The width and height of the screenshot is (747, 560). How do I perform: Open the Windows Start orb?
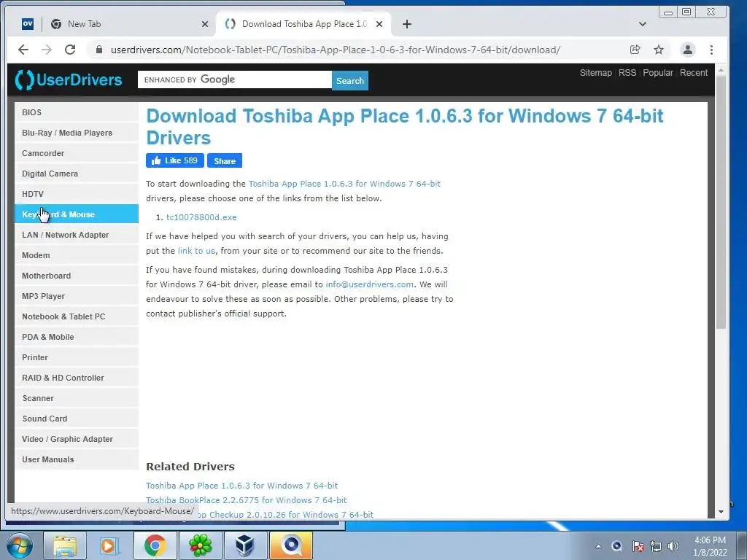pyautogui.click(x=20, y=545)
